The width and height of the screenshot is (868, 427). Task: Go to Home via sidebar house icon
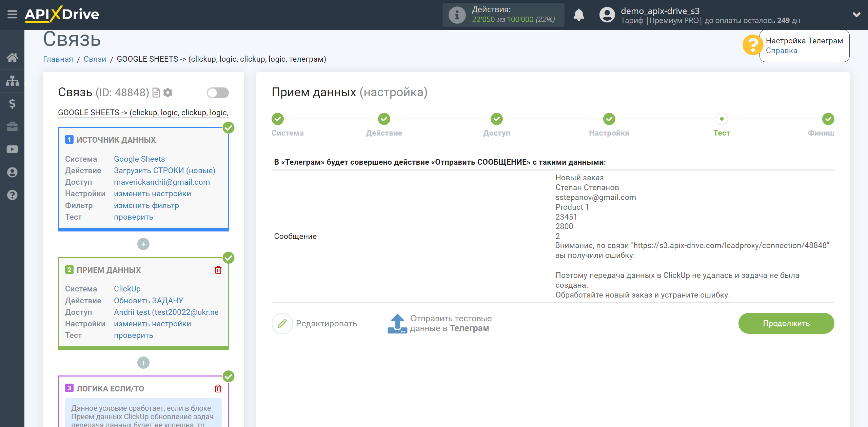coord(12,58)
